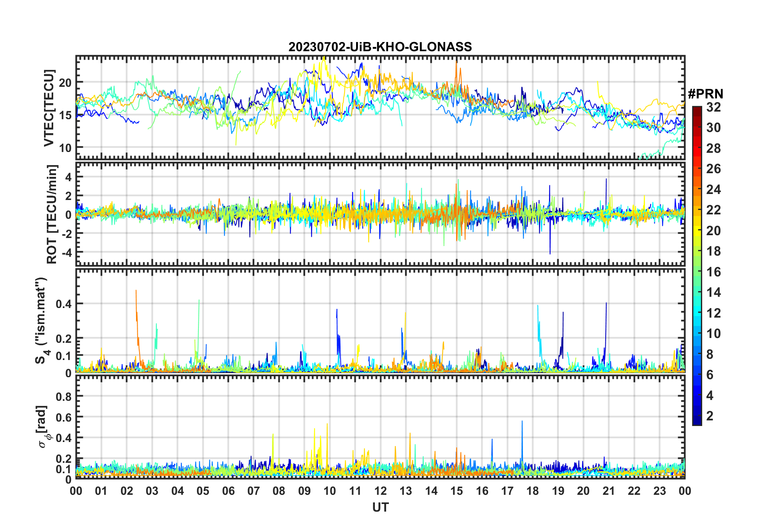This screenshot has width=761, height=532.
Task: Click the plot title 20230702-UiB-KHO-GLONASS
Action: coord(380,47)
